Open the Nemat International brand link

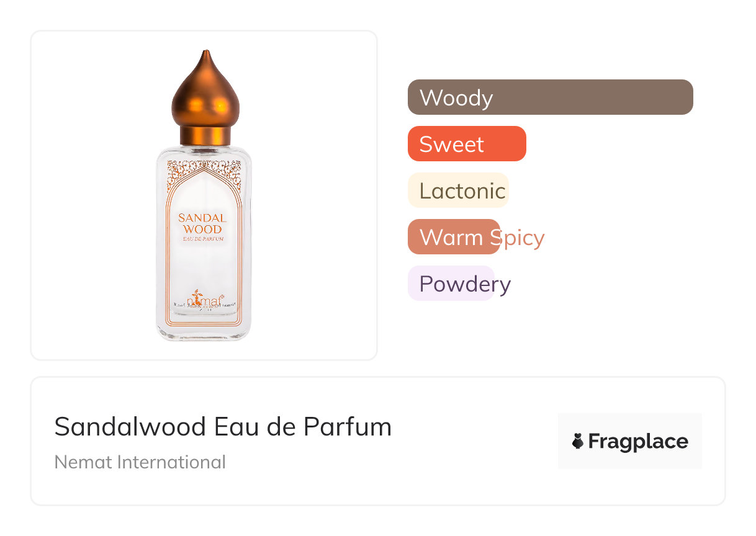coord(140,462)
